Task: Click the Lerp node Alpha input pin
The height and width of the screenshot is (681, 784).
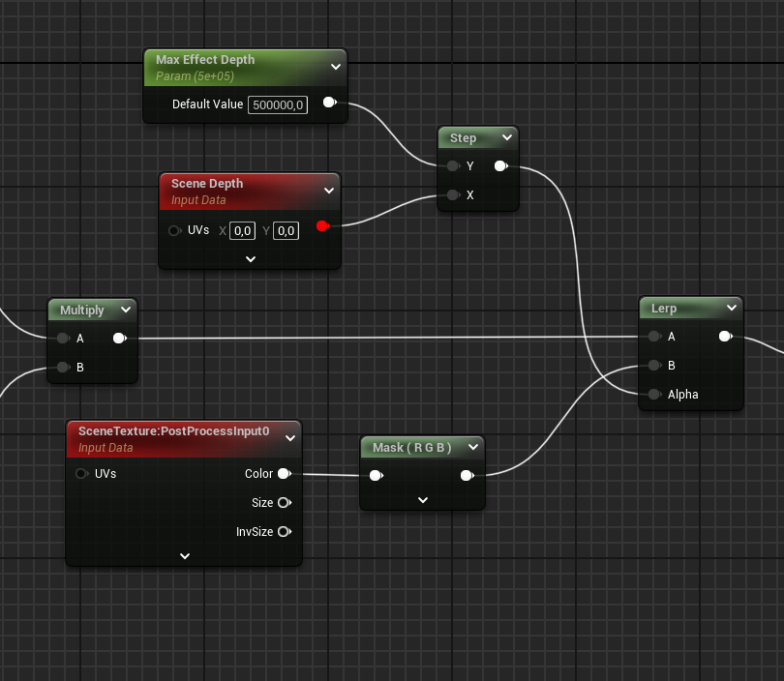Action: tap(654, 394)
